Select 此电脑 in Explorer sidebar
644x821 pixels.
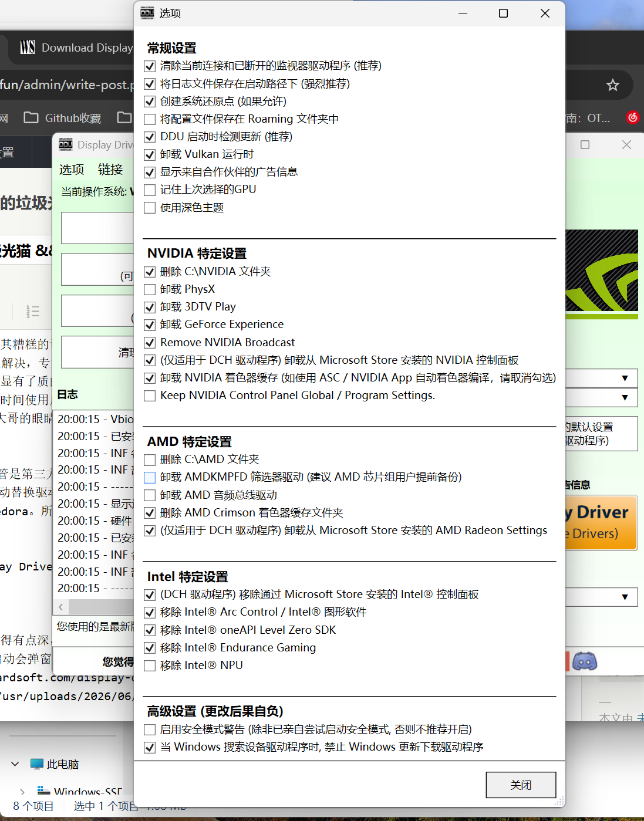55,764
